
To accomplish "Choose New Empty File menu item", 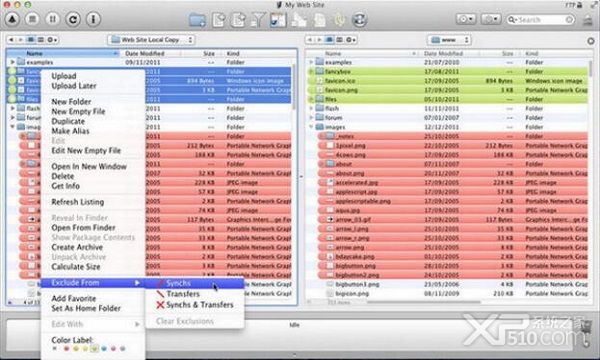I will tap(78, 111).
